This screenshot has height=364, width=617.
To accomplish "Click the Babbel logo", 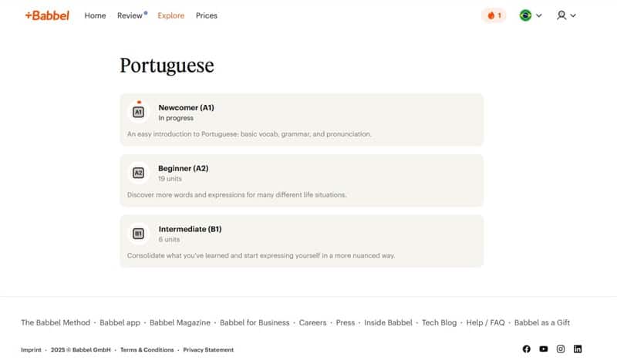I will [47, 15].
